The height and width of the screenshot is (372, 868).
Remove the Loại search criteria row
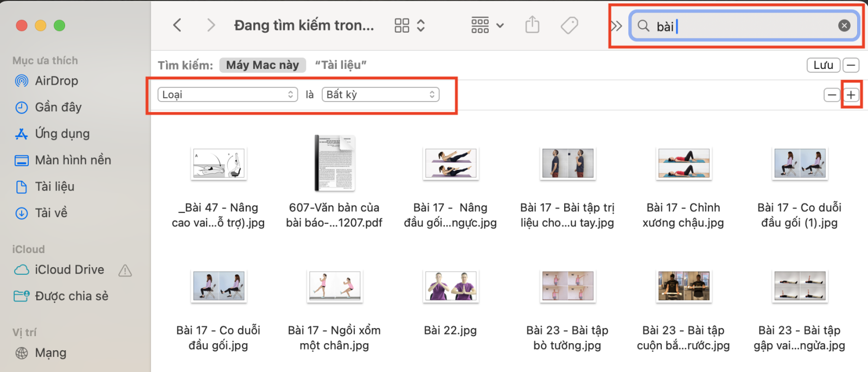tap(832, 95)
